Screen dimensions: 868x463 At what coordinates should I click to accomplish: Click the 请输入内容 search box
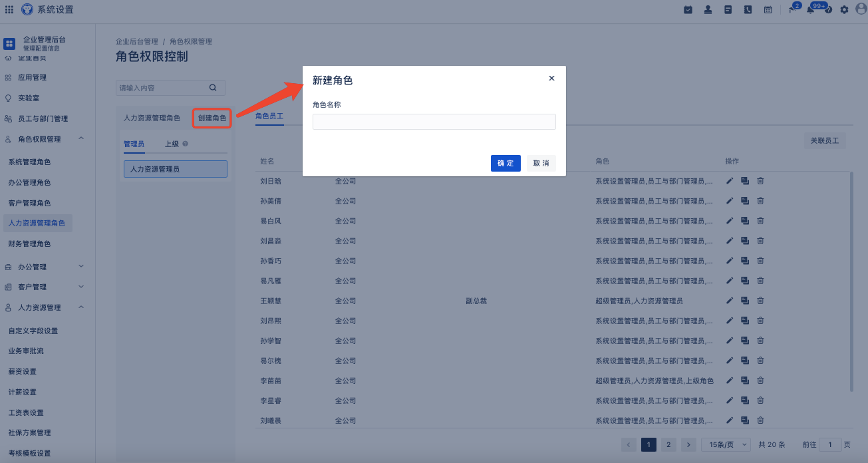(170, 87)
